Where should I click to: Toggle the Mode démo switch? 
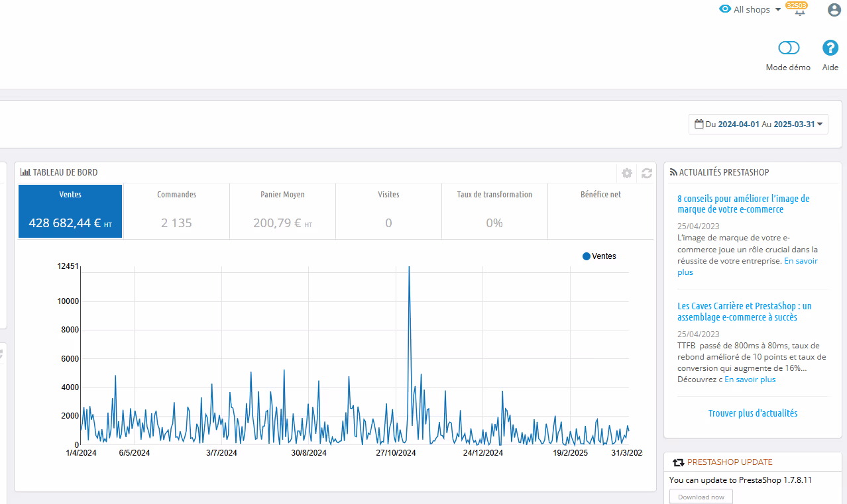(x=789, y=48)
